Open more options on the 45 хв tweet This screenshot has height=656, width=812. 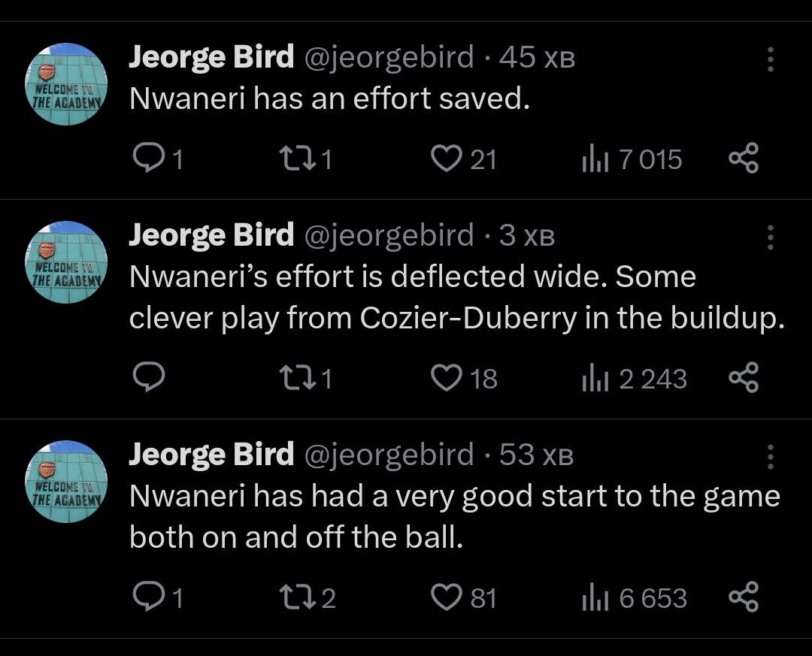[770, 59]
